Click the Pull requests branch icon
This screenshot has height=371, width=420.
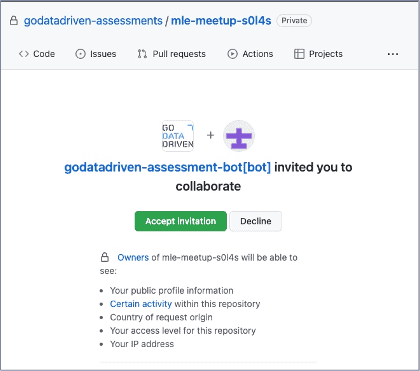tap(142, 54)
